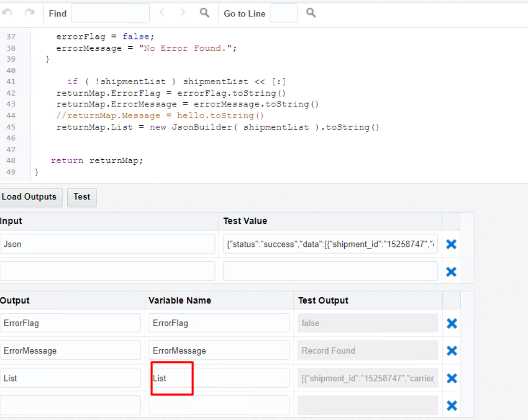Click the empty variable name field
The width and height of the screenshot is (528, 420).
(x=219, y=406)
